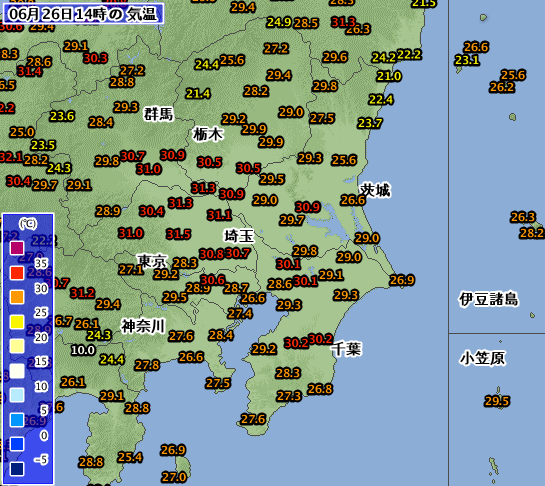Viewport: 545px width, 486px height.
Task: Pick the red 30–35 legend swatch
Action: (17, 273)
